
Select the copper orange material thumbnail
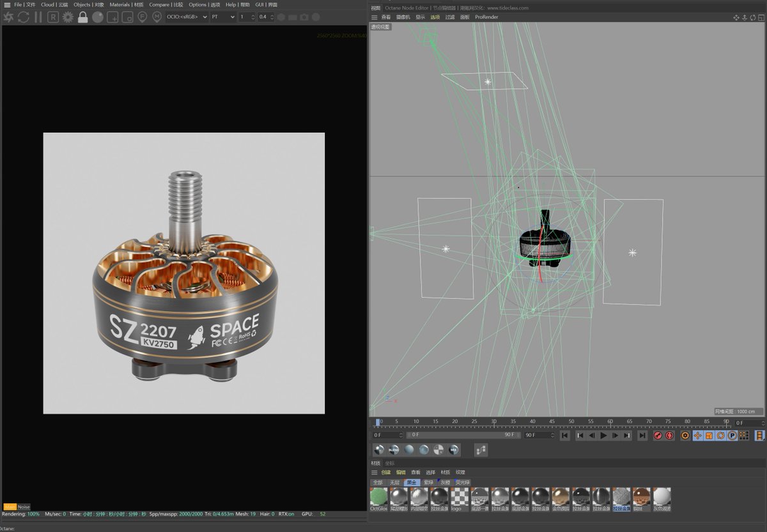(642, 498)
